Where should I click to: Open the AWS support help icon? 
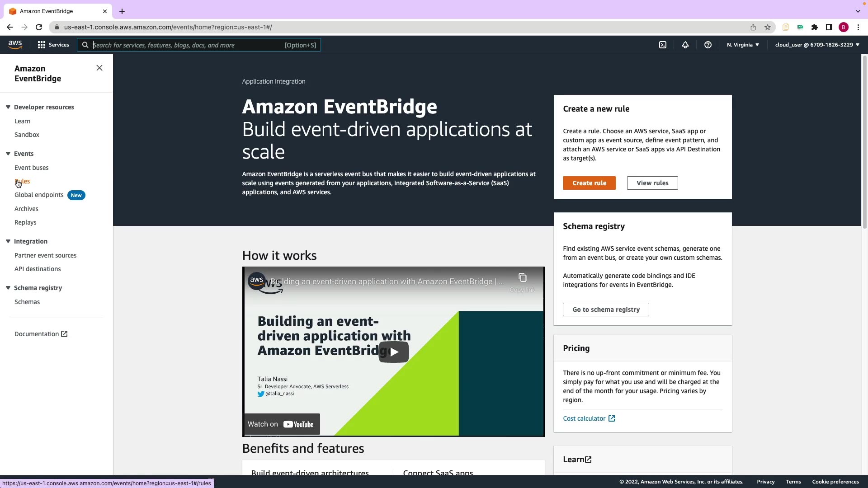[708, 45]
